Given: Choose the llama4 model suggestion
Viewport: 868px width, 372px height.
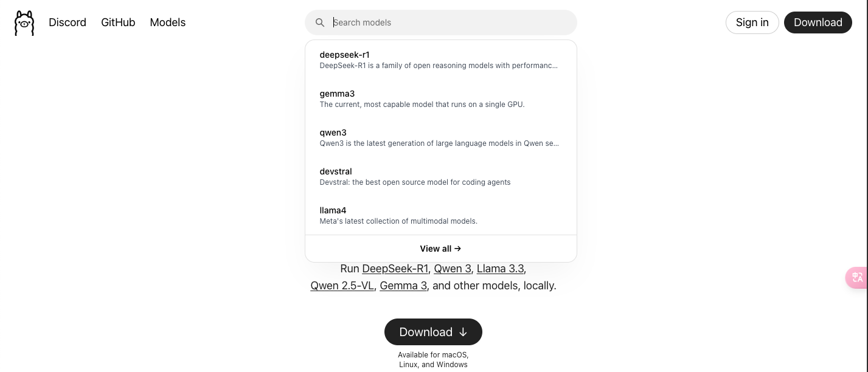Looking at the screenshot, I should pos(440,215).
